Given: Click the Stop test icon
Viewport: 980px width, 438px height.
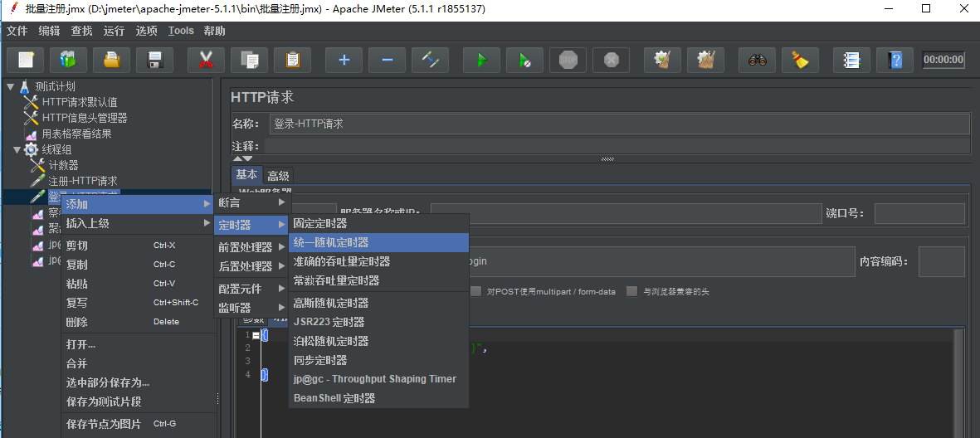Looking at the screenshot, I should pos(568,60).
